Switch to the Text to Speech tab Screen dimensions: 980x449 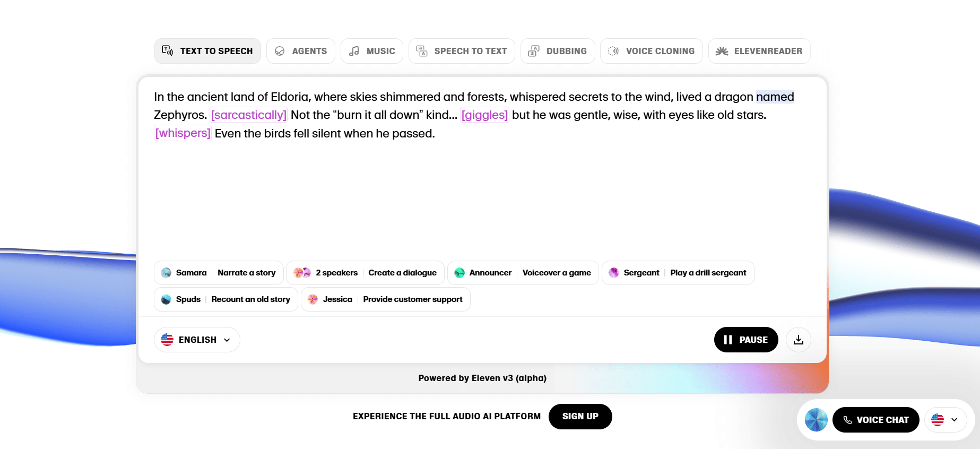click(207, 51)
